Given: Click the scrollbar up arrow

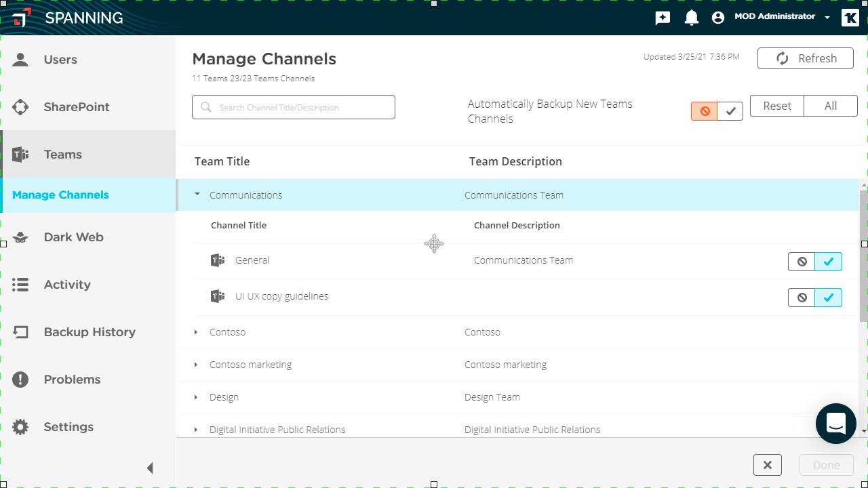Looking at the screenshot, I should (863, 184).
